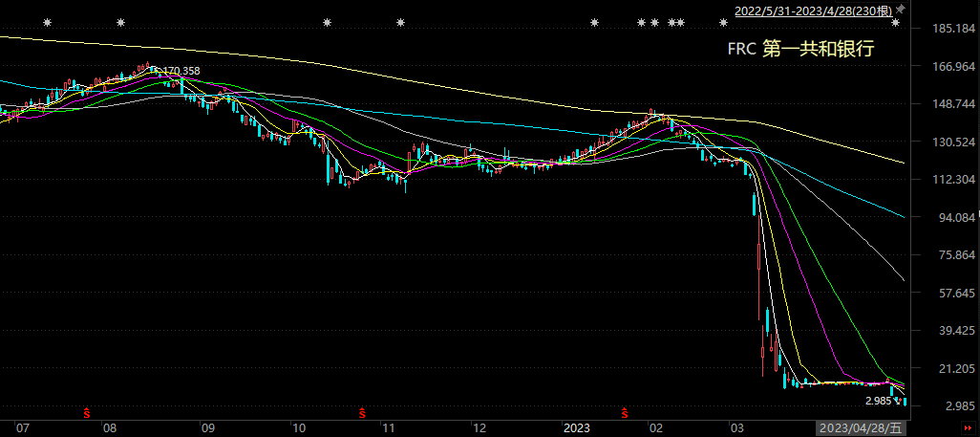Click the 07 month label on the time axis

(22, 428)
